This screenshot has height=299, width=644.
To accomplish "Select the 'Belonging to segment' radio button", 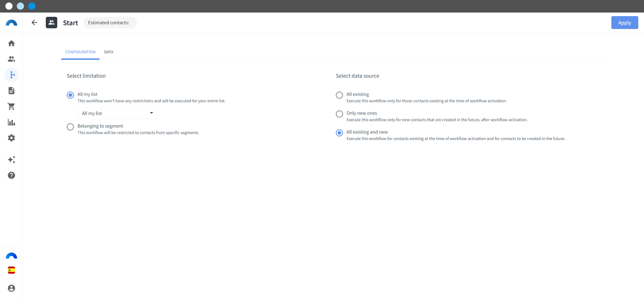I will click(x=70, y=127).
